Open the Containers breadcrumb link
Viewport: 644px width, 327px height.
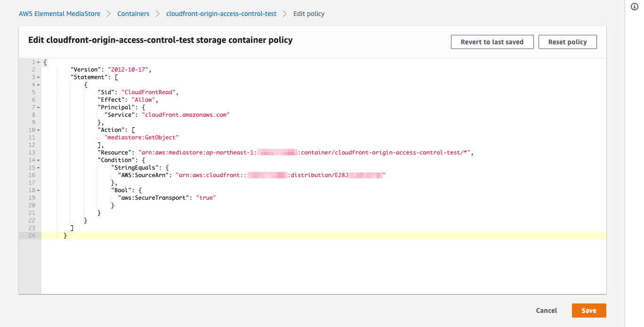click(133, 14)
